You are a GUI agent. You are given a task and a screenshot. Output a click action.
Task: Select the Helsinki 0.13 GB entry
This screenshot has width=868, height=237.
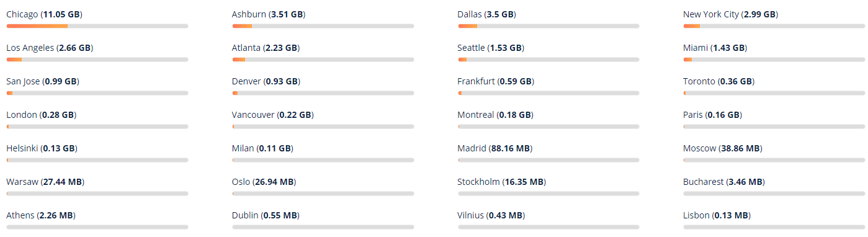[x=42, y=148]
